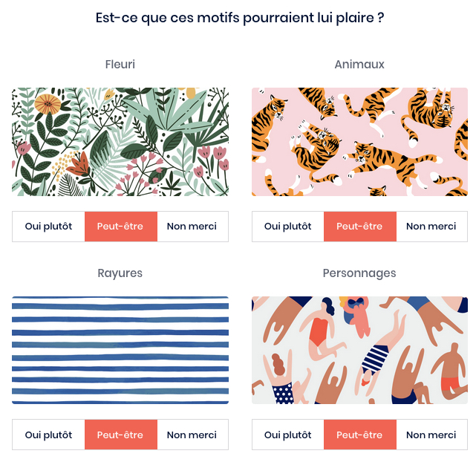Pick 'Non merci' for the Personnages pattern
Image resolution: width=476 pixels, height=465 pixels.
click(x=431, y=435)
